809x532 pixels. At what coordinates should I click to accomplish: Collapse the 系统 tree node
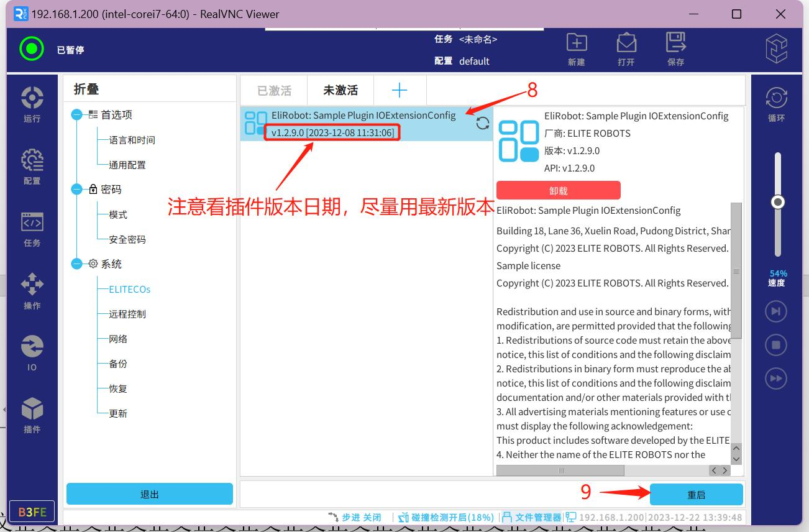(77, 264)
